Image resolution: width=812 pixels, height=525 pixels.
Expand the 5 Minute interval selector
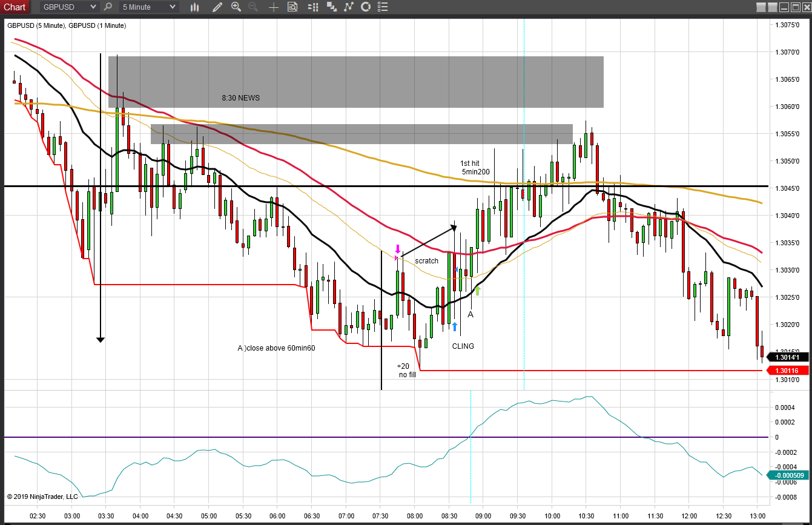click(149, 7)
